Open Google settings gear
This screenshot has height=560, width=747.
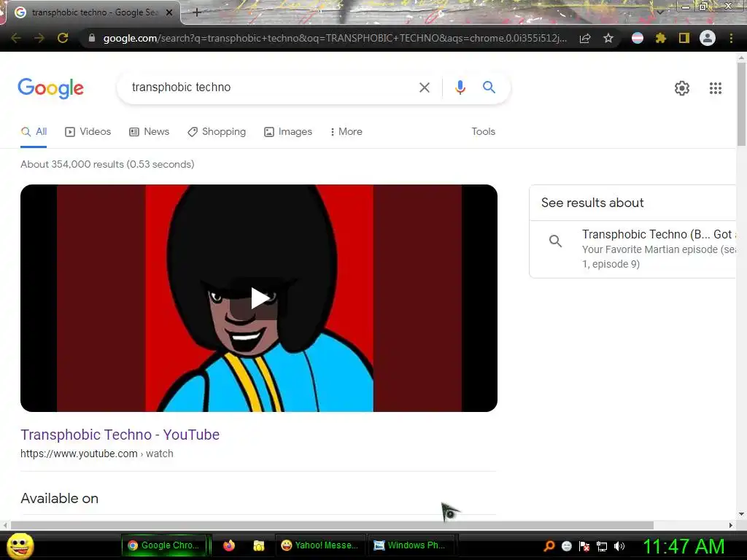click(x=682, y=88)
